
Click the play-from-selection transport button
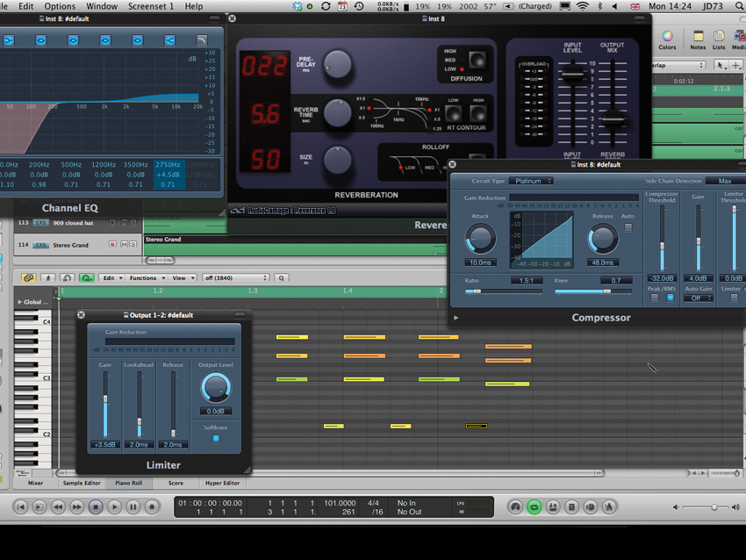tap(39, 507)
